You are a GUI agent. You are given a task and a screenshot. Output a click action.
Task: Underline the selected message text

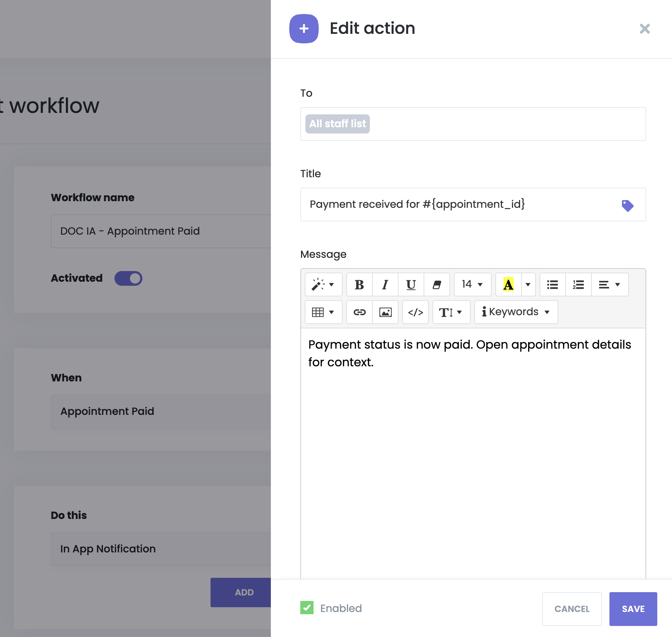(411, 285)
